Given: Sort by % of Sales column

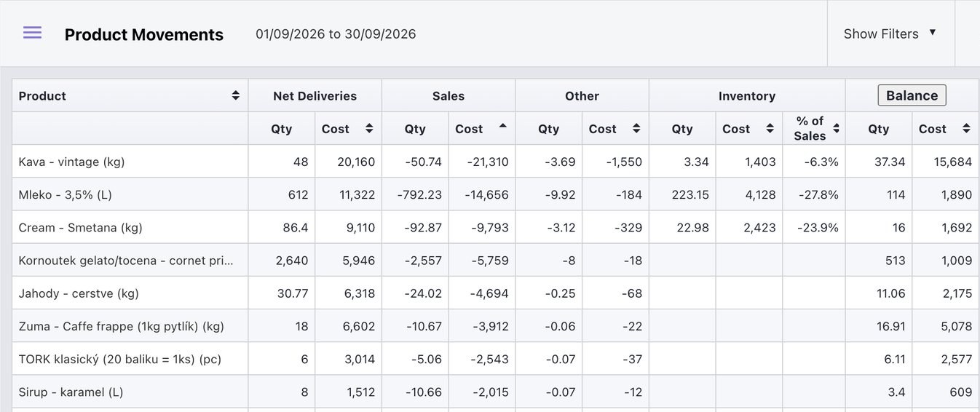Looking at the screenshot, I should click(837, 128).
